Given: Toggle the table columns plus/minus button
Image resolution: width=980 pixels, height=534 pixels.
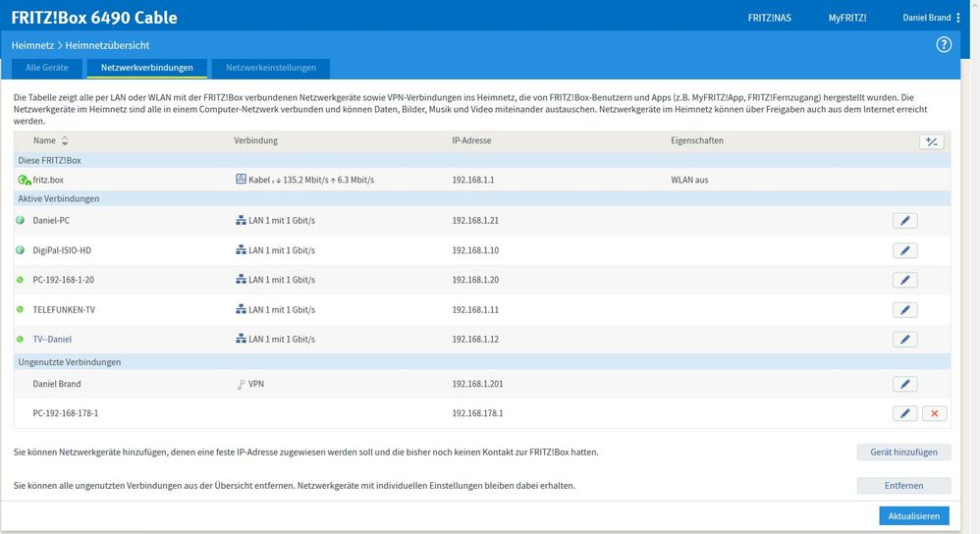Looking at the screenshot, I should [932, 141].
